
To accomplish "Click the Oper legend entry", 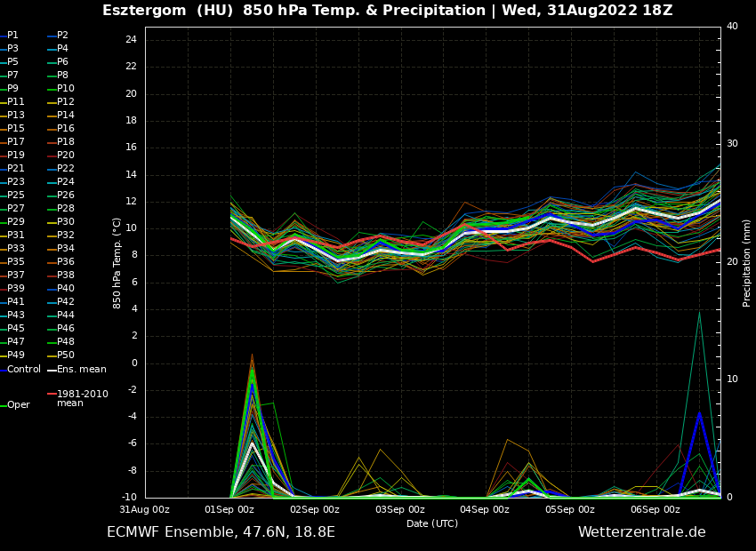I will [x=18, y=405].
